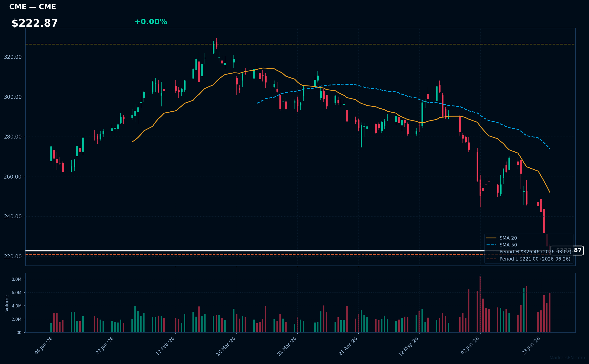The image size is (589, 364).
Task: Click the 27 Jan '26 date label
Action: click(105, 346)
